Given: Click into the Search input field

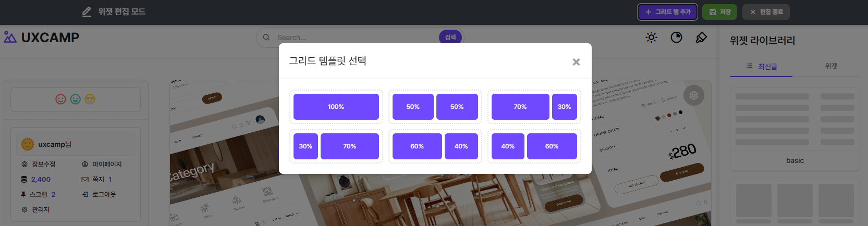Looking at the screenshot, I should (354, 37).
